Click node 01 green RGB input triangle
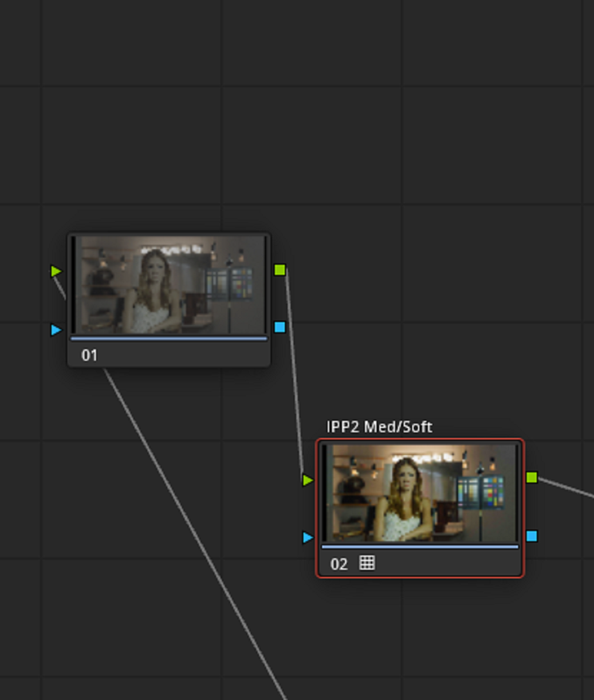This screenshot has width=594, height=700. pyautogui.click(x=56, y=271)
